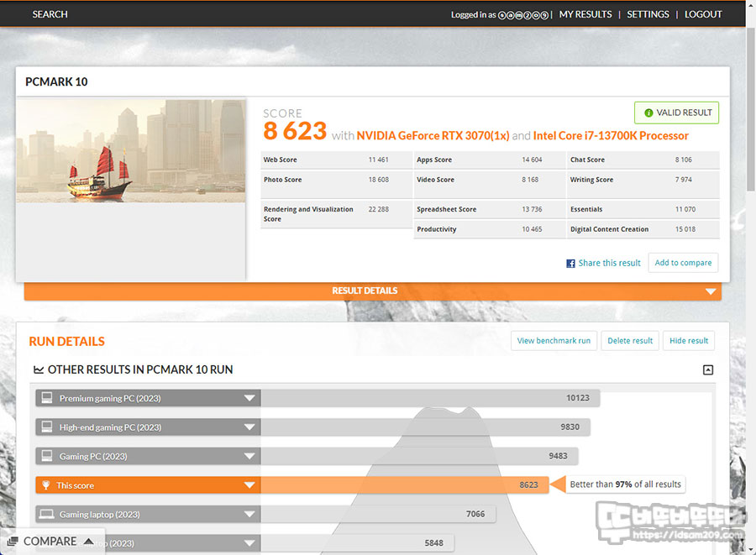Click the Apps Score value 14 604
Viewport: 756px width, 555px height.
pyautogui.click(x=532, y=160)
